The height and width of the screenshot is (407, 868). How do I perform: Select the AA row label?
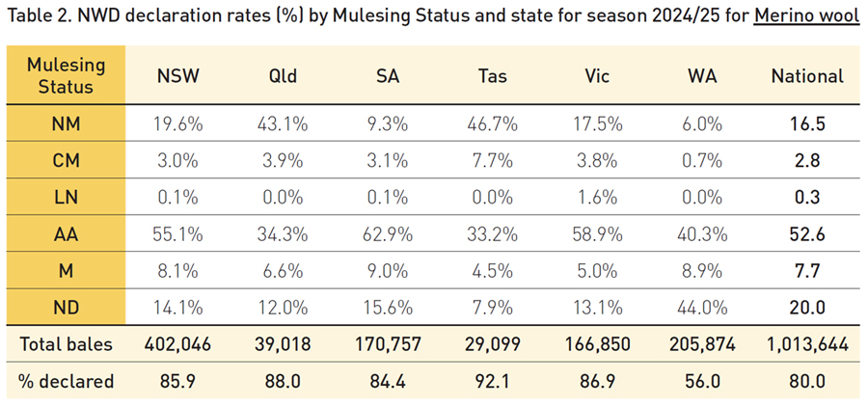(66, 233)
